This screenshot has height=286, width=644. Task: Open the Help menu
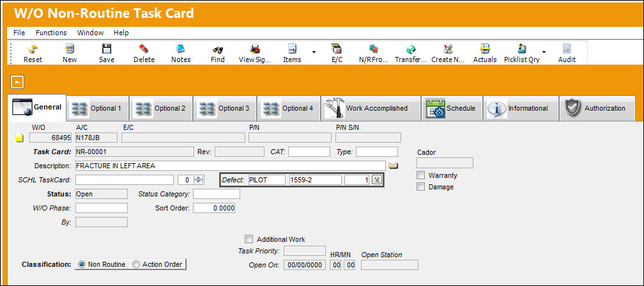121,33
